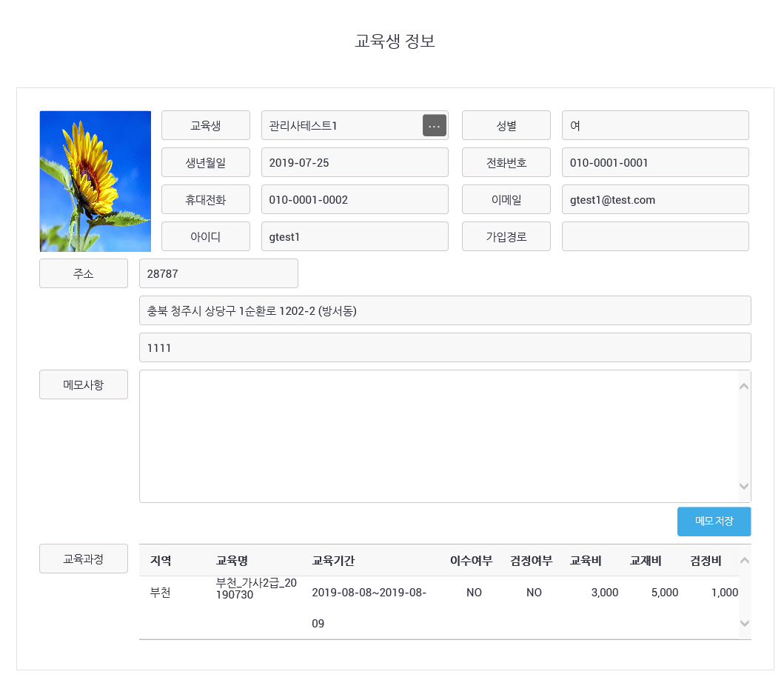Click the 성별 label button
The image size is (784, 683).
[x=506, y=126]
